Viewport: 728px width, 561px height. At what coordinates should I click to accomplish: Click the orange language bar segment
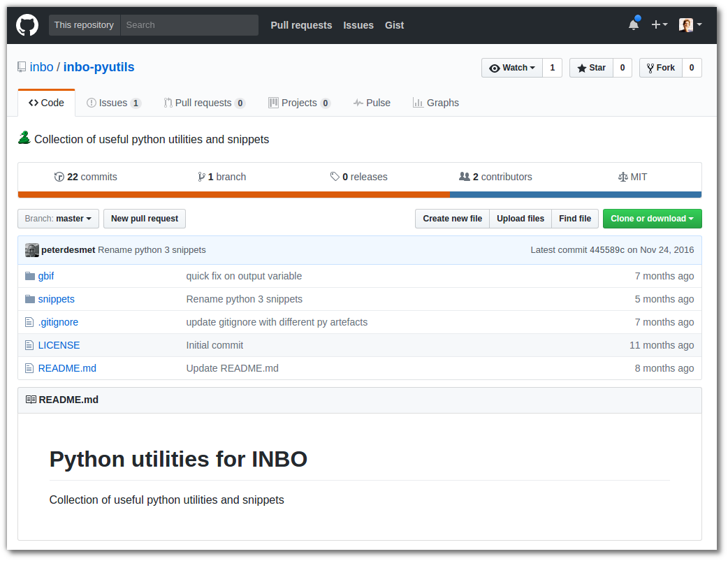point(234,195)
